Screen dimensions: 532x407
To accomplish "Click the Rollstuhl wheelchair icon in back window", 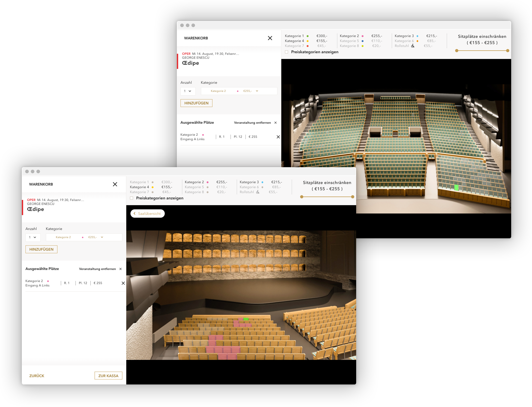I will [x=413, y=46].
